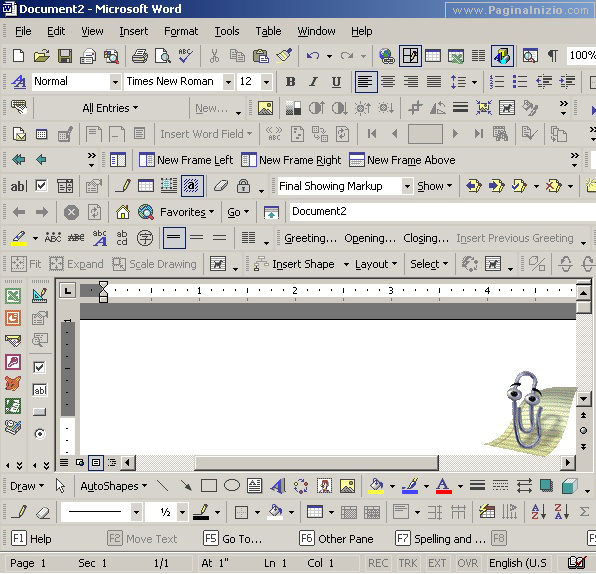Sort ascending A to Z icon

(539, 512)
